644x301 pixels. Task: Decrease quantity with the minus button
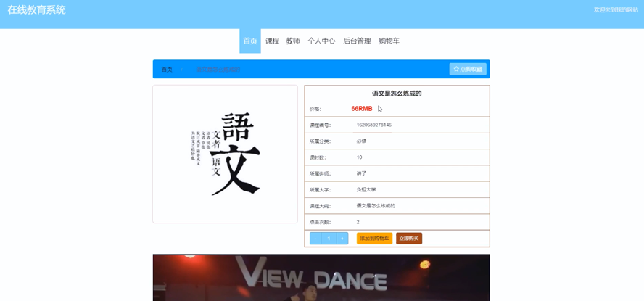click(x=316, y=238)
